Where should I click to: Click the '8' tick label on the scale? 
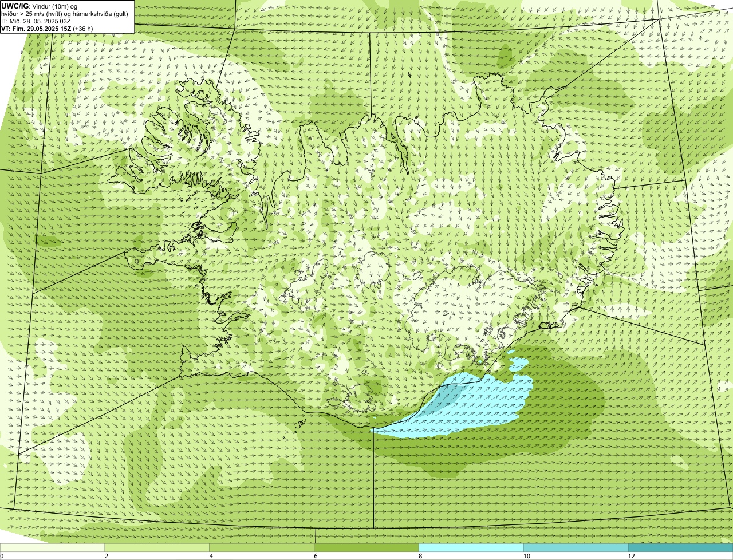pos(420,556)
